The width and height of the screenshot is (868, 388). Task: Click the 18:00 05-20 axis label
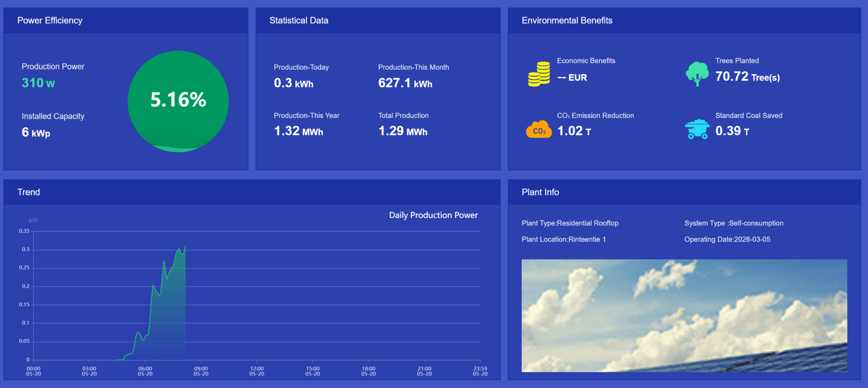pos(368,371)
